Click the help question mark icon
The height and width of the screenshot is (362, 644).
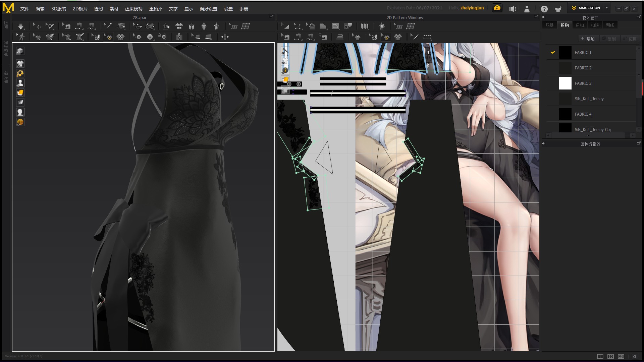544,9
